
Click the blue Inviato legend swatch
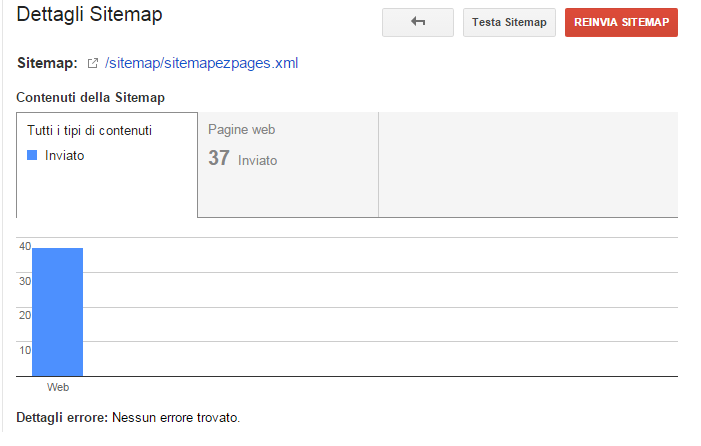coord(32,155)
